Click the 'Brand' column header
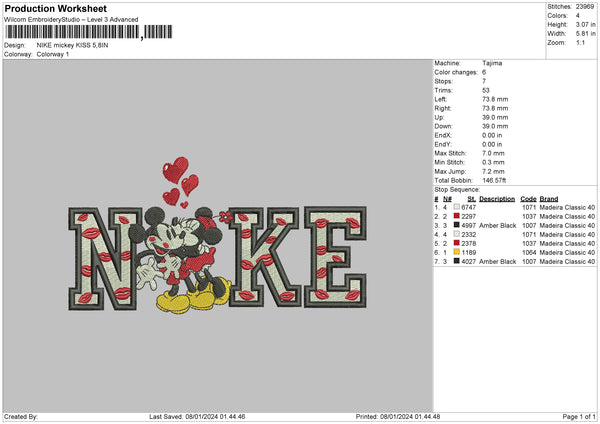 point(549,199)
